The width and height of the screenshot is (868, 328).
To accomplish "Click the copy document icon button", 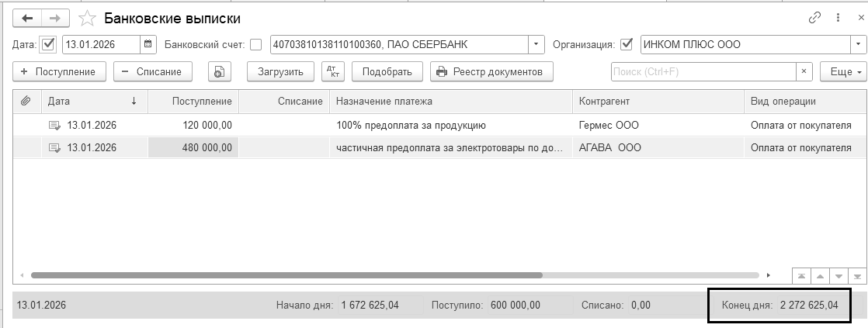I will coord(220,71).
